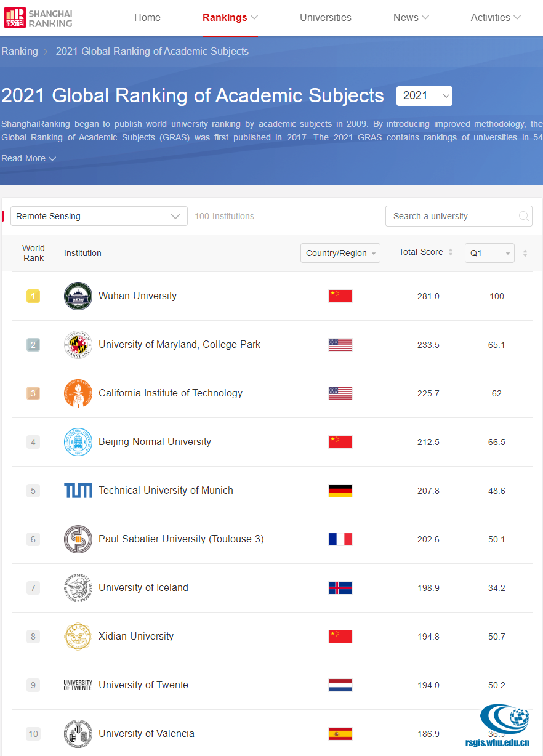The width and height of the screenshot is (543, 756).
Task: Click Wuhan University's total score 281.0
Action: [x=428, y=296]
